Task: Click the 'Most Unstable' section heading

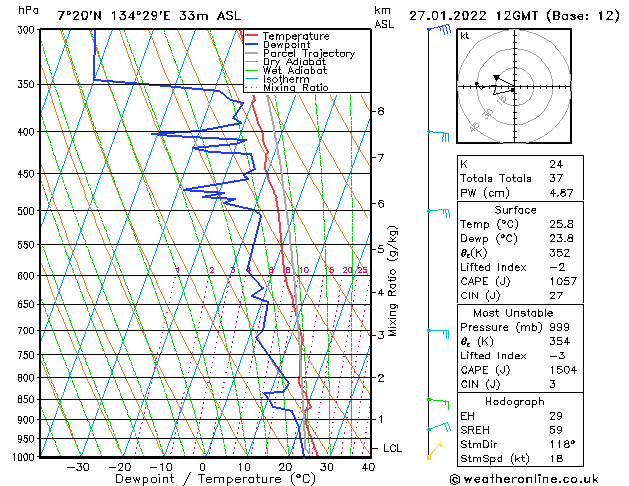Action: coord(513,313)
